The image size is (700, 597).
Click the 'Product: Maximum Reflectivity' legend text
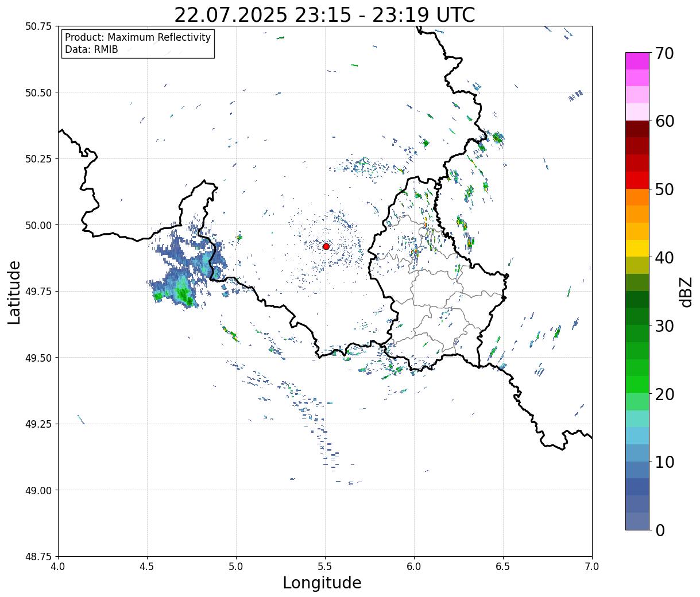[x=138, y=37]
